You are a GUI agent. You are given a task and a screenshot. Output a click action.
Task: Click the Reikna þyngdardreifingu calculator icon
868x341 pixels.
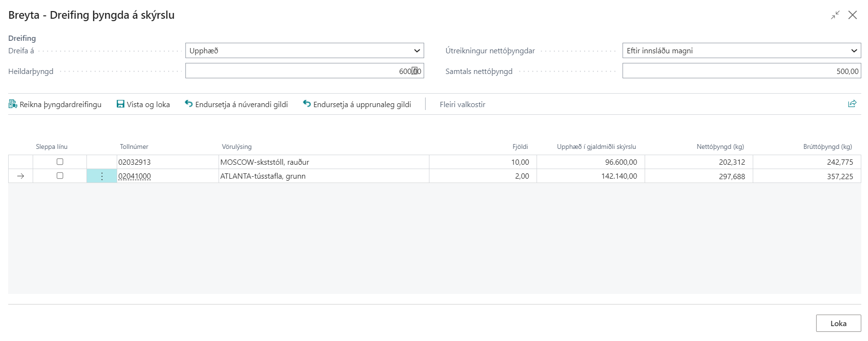(12, 104)
